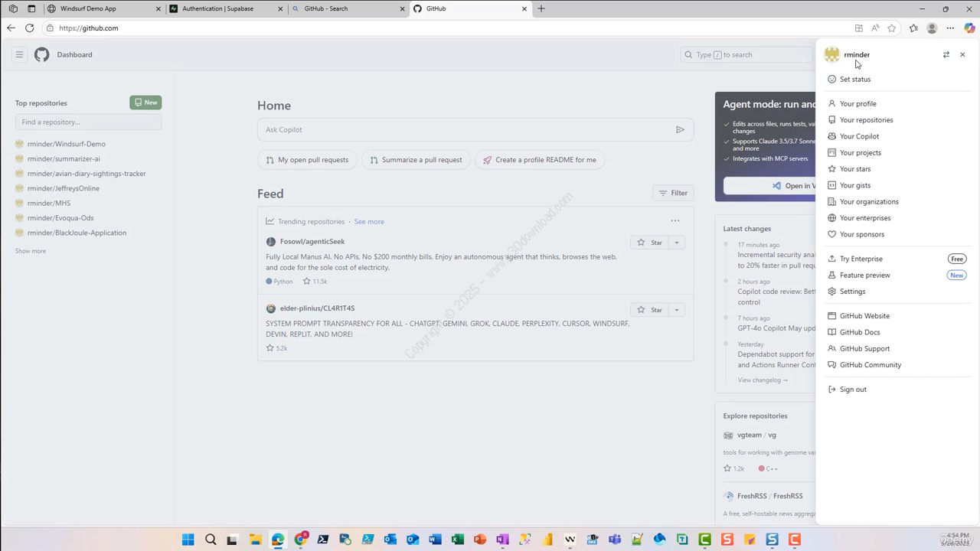980x551 pixels.
Task: Open Your enterprises menu item
Action: tap(897, 217)
